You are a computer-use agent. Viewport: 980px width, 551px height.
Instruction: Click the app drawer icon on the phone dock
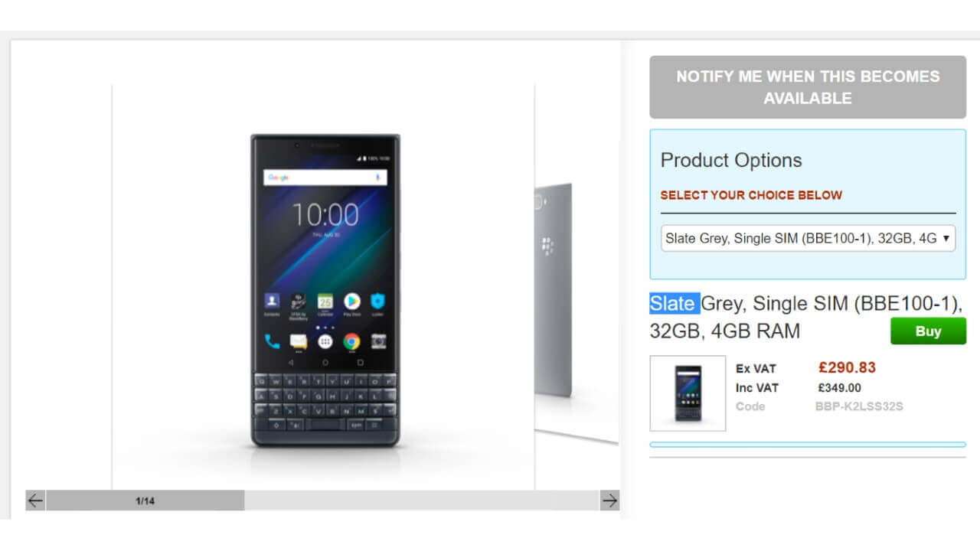[x=325, y=341]
